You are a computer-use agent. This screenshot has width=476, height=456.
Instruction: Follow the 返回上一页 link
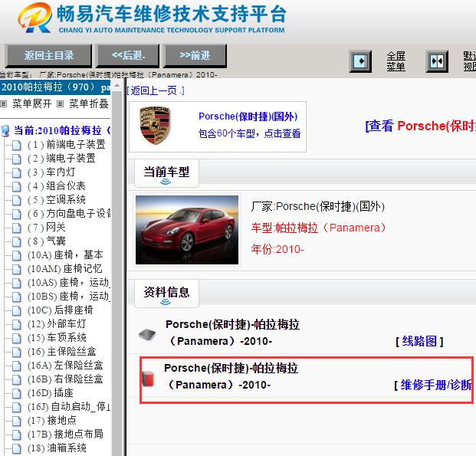pos(156,90)
